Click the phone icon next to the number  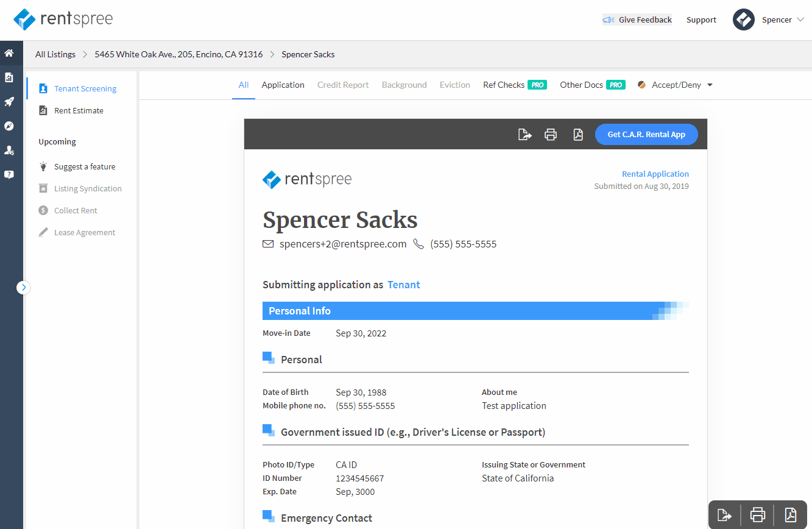418,244
